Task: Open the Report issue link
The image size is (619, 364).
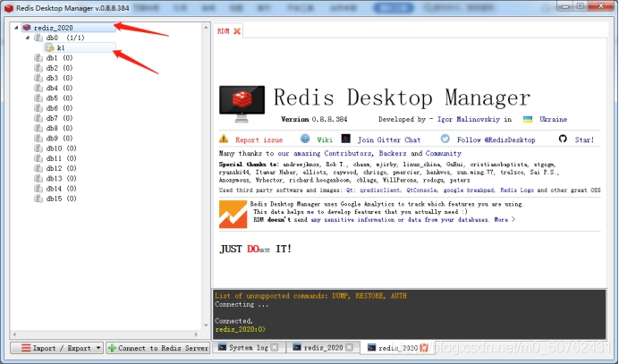Action: 259,140
